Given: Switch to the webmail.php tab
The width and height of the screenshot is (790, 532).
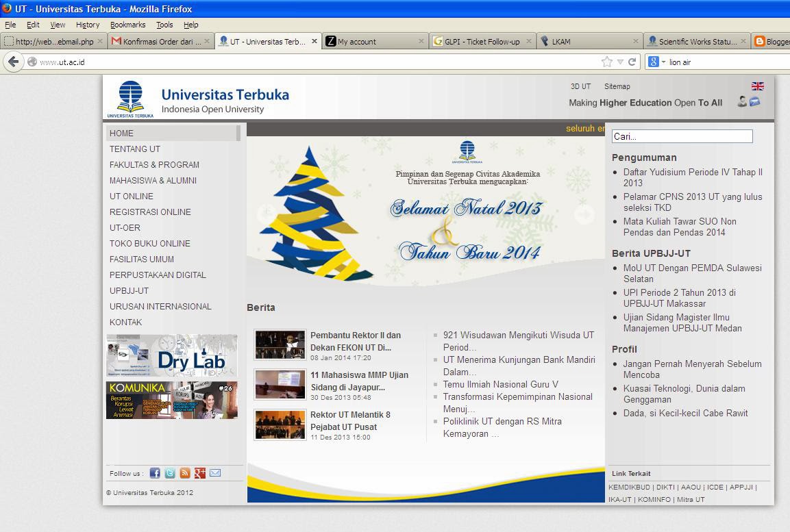Looking at the screenshot, I should coord(54,41).
